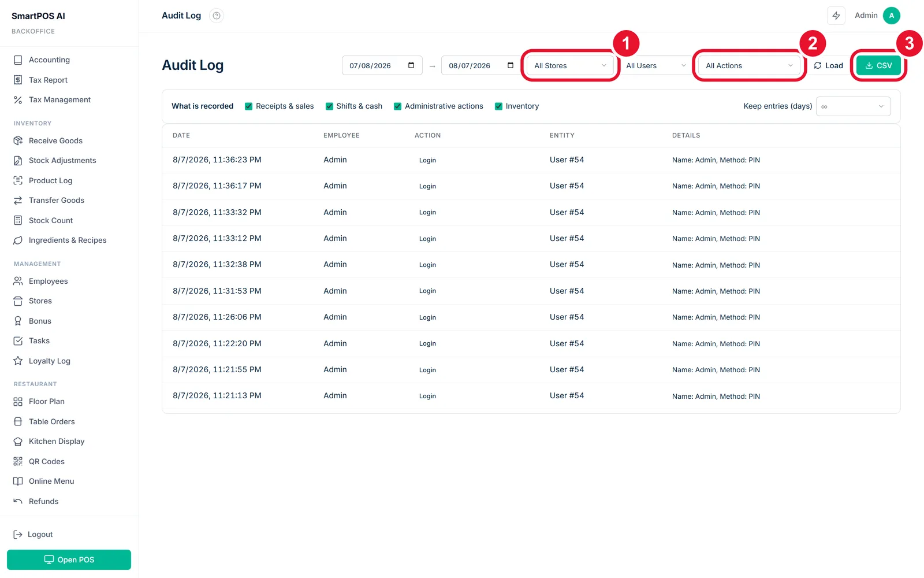Click the Stock Adjustments icon
Image resolution: width=924 pixels, height=578 pixels.
click(x=18, y=160)
